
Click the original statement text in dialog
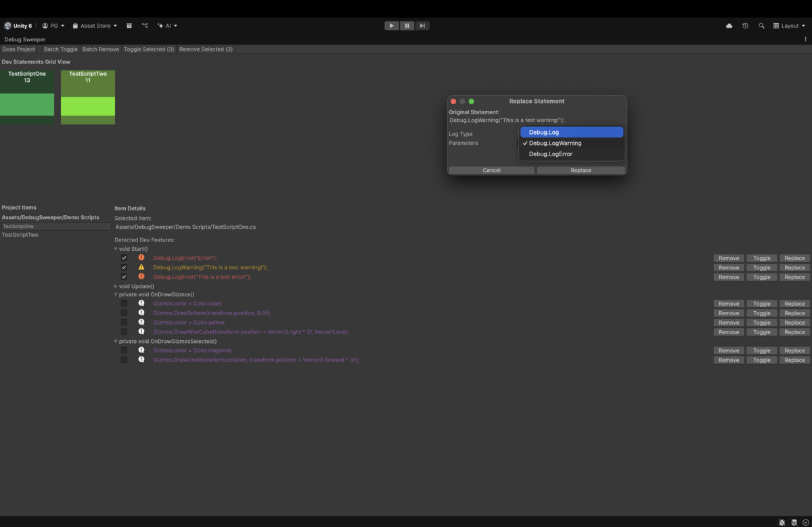(x=507, y=120)
